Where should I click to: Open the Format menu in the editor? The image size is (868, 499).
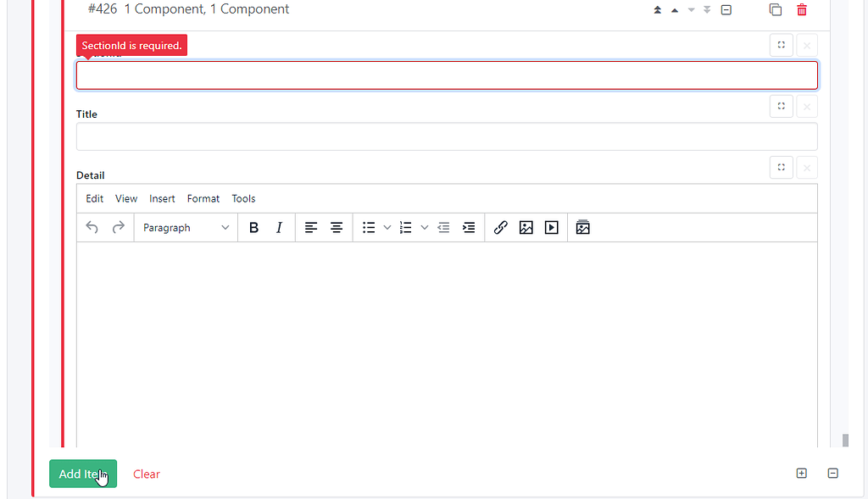click(203, 198)
